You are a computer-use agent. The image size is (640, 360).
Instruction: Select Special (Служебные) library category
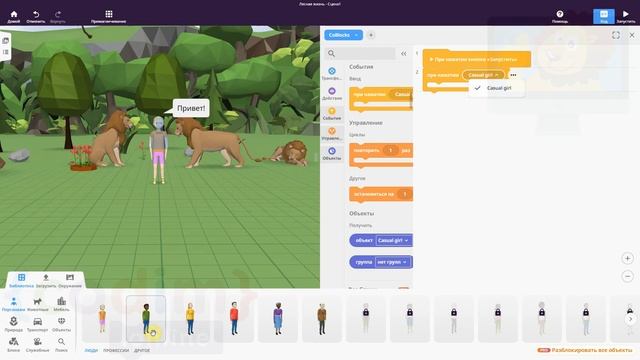point(38,344)
